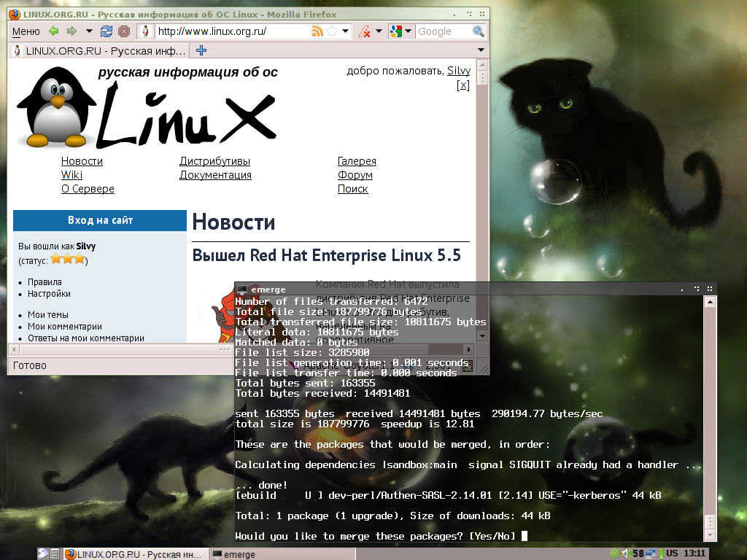
Task: Click the Firefox vertical scrollbar down arrow
Action: [x=482, y=336]
